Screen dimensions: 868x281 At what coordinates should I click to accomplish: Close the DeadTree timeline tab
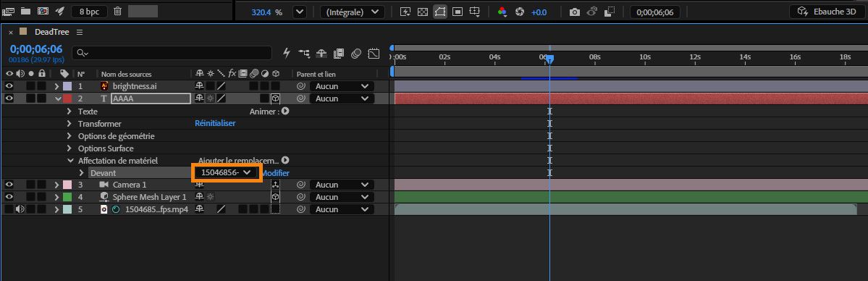click(x=11, y=32)
